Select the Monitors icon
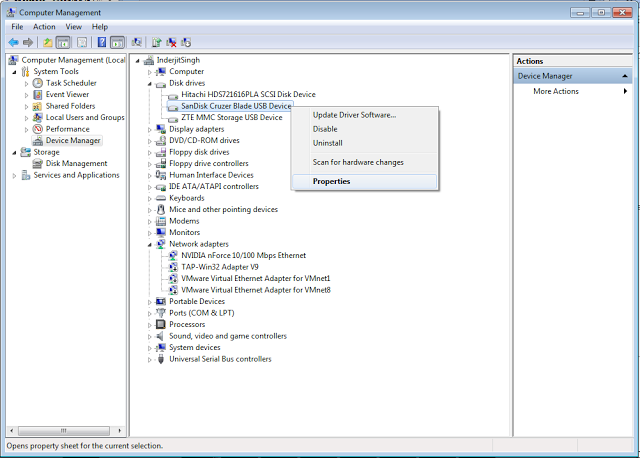The height and width of the screenshot is (458, 640). point(161,232)
